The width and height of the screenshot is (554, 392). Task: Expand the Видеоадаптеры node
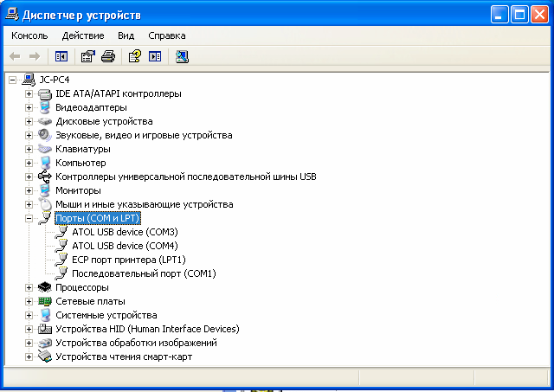click(29, 107)
